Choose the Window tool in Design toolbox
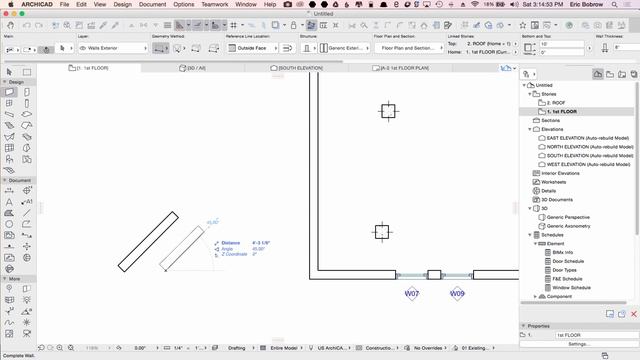 tap(9, 103)
